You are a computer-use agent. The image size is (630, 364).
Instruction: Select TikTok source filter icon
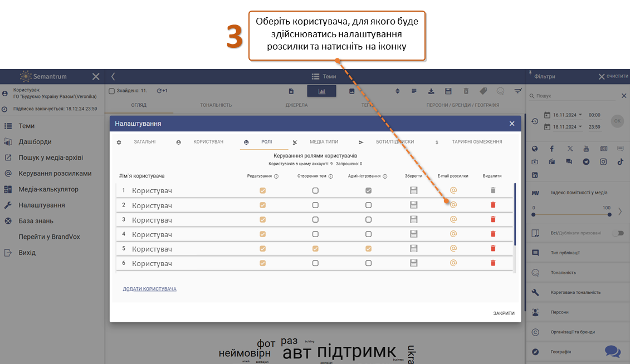[621, 161]
